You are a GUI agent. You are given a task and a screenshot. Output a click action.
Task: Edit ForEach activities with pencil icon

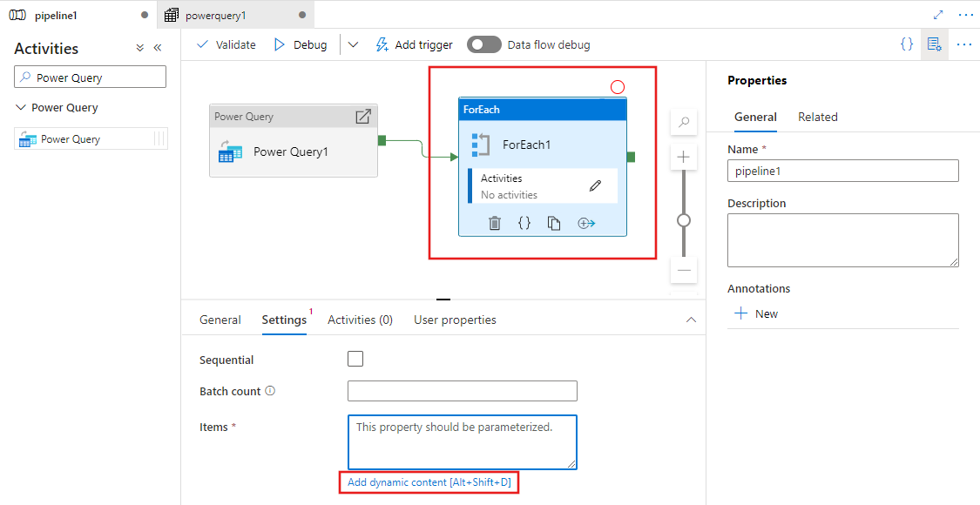[595, 185]
